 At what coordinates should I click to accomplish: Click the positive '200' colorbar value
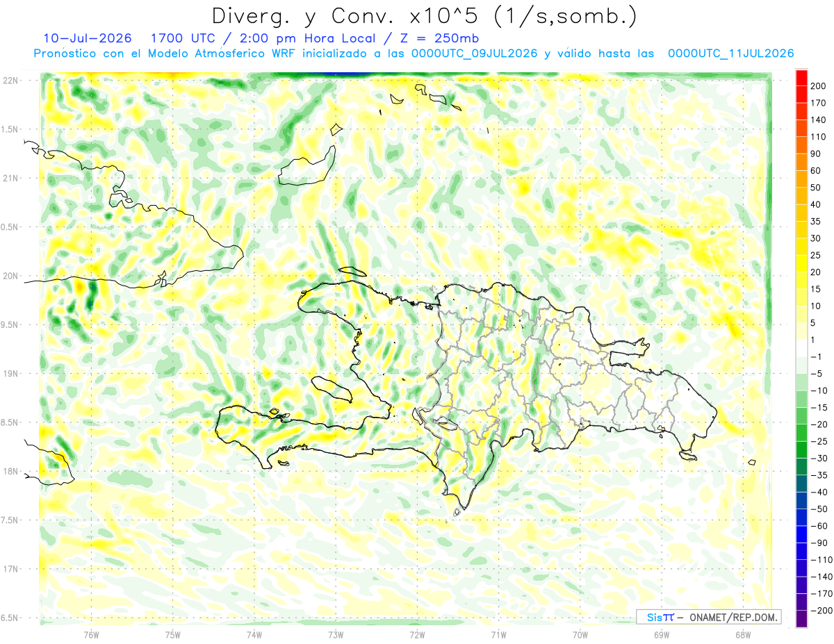819,86
